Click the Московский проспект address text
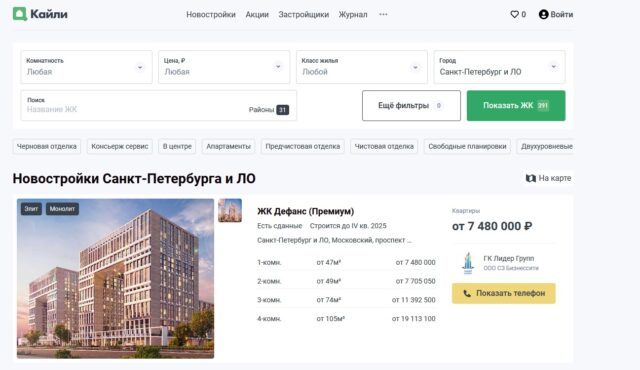 click(334, 240)
